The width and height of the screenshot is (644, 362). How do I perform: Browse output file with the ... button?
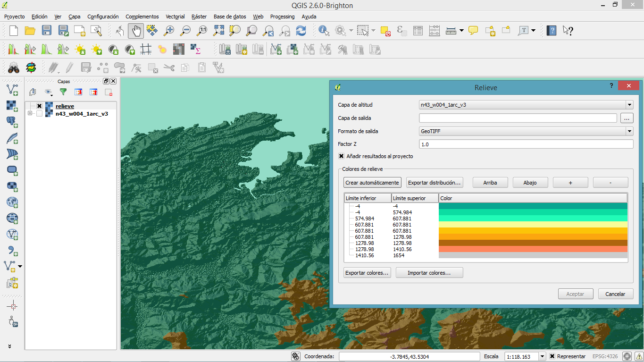pyautogui.click(x=627, y=118)
